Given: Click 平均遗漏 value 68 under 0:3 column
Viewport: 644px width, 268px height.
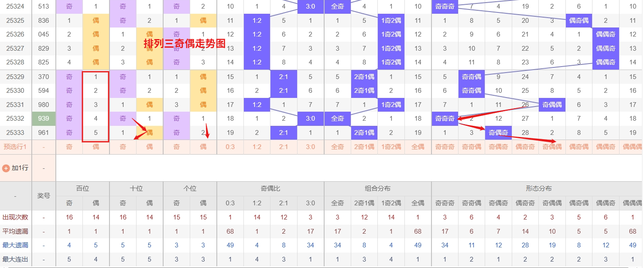Looking at the screenshot, I should pyautogui.click(x=230, y=231).
